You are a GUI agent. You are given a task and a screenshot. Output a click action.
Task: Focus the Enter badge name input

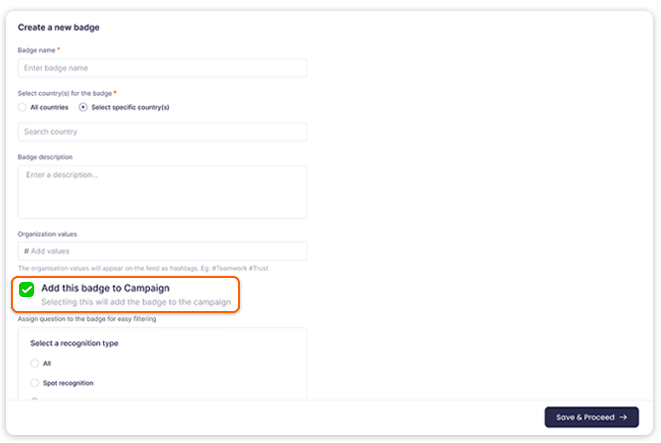coord(162,68)
